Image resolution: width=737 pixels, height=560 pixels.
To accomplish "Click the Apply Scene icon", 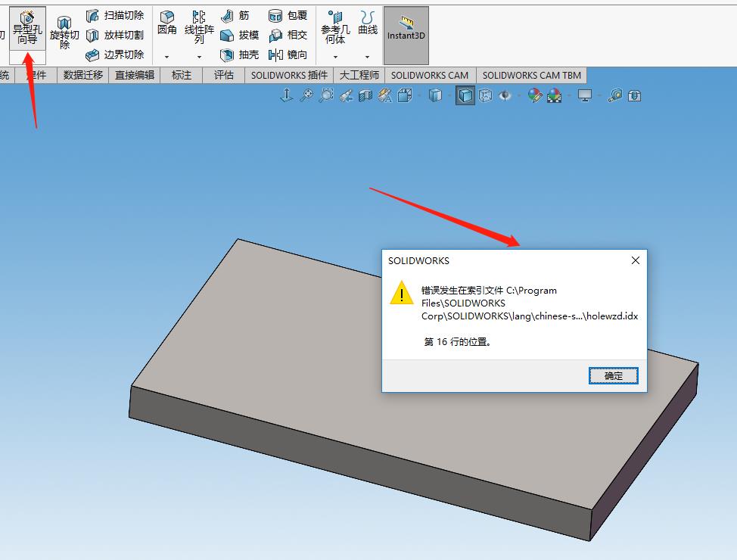I will tap(555, 96).
